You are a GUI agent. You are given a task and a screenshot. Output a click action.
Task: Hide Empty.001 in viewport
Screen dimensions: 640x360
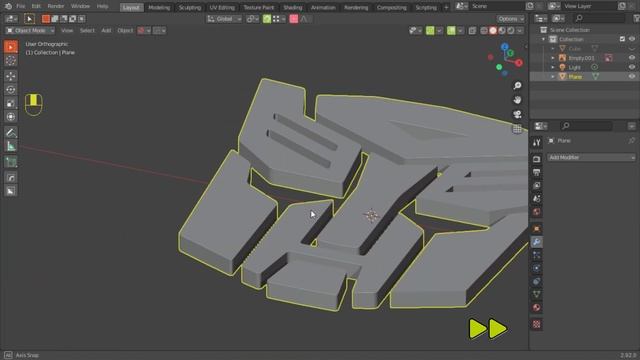tap(632, 58)
